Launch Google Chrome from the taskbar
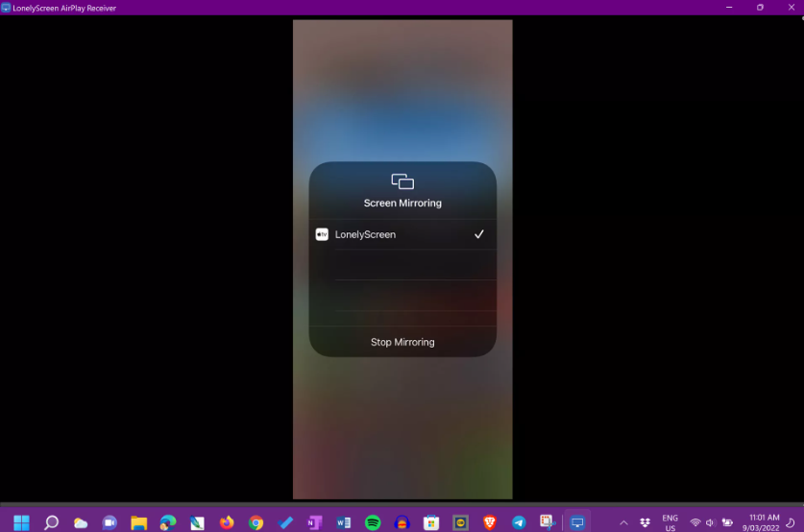Viewport: 804px width, 532px height. (x=256, y=522)
